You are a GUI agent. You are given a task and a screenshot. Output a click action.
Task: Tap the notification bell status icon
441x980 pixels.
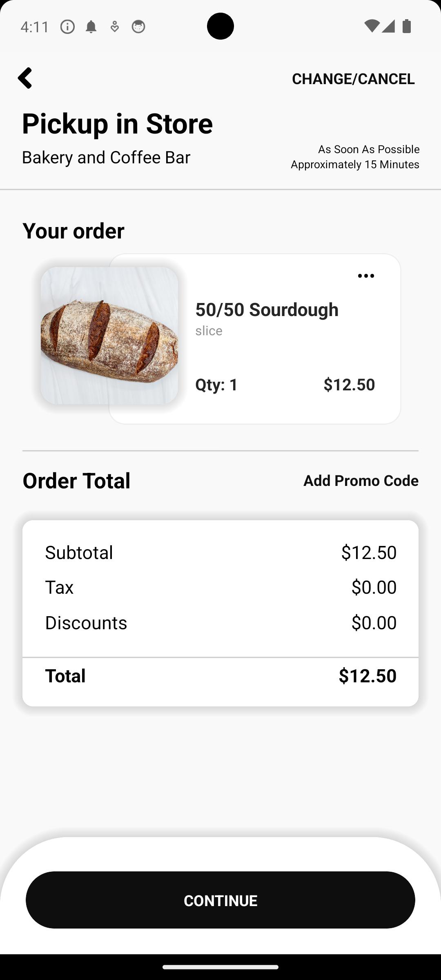[x=91, y=27]
